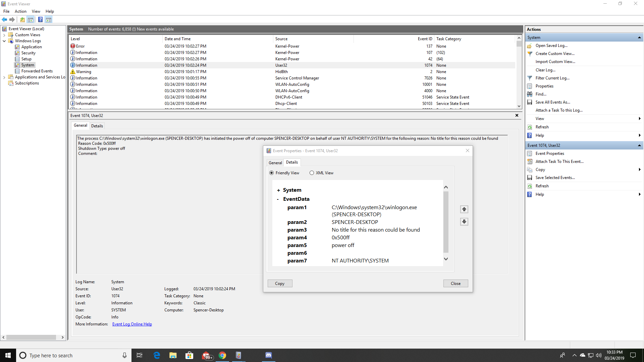Screen dimensions: 644x362
Task: Open Google Chrome from taskbar
Action: pos(222,355)
